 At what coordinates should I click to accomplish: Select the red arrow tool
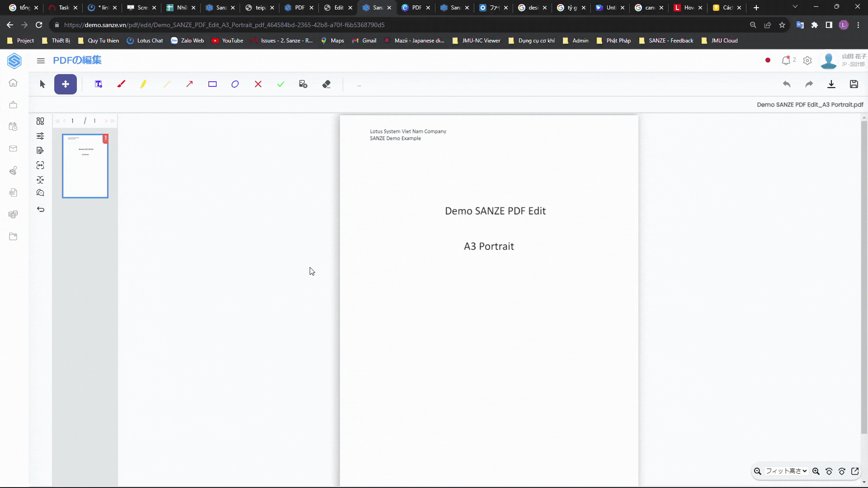click(189, 84)
